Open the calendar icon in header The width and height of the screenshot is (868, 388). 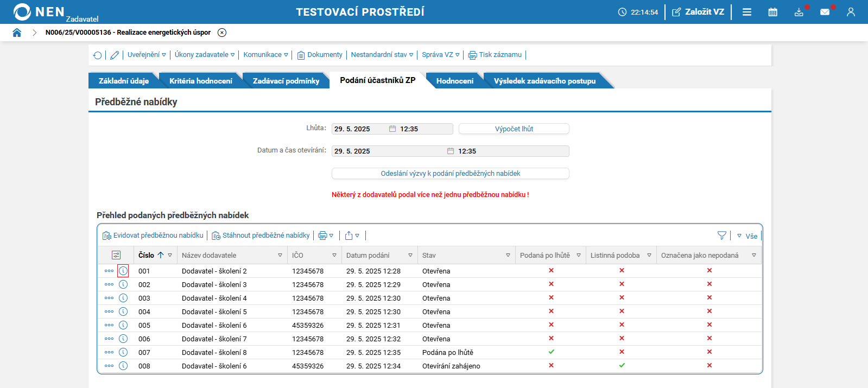click(x=772, y=12)
